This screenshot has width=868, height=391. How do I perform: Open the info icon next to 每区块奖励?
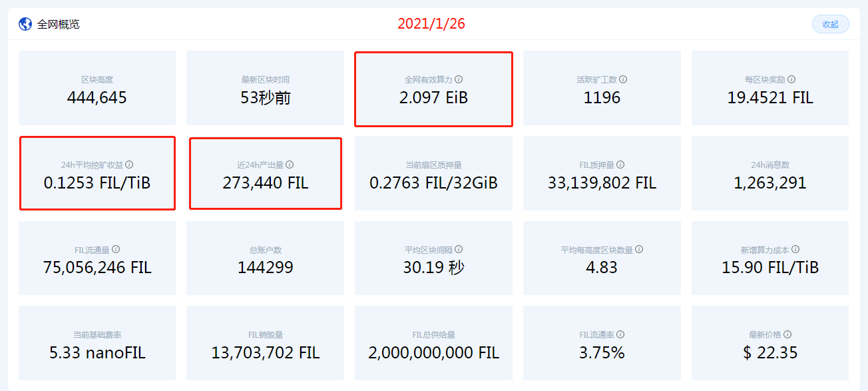coord(791,79)
